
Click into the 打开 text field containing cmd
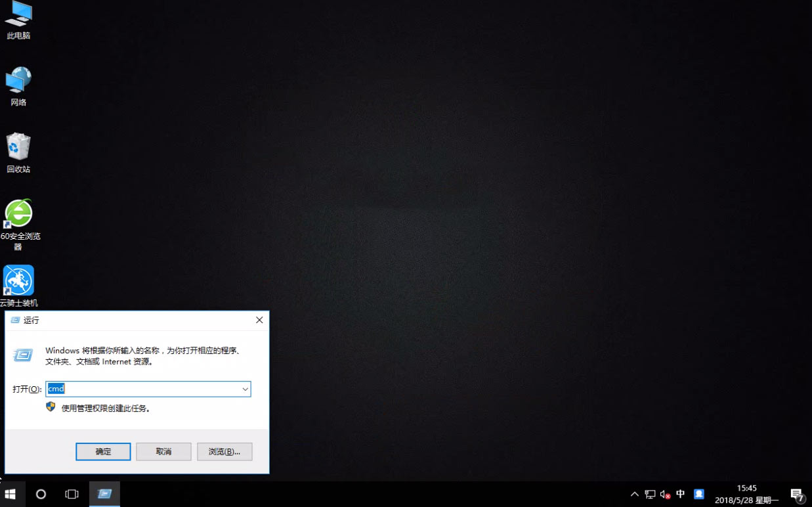point(144,389)
